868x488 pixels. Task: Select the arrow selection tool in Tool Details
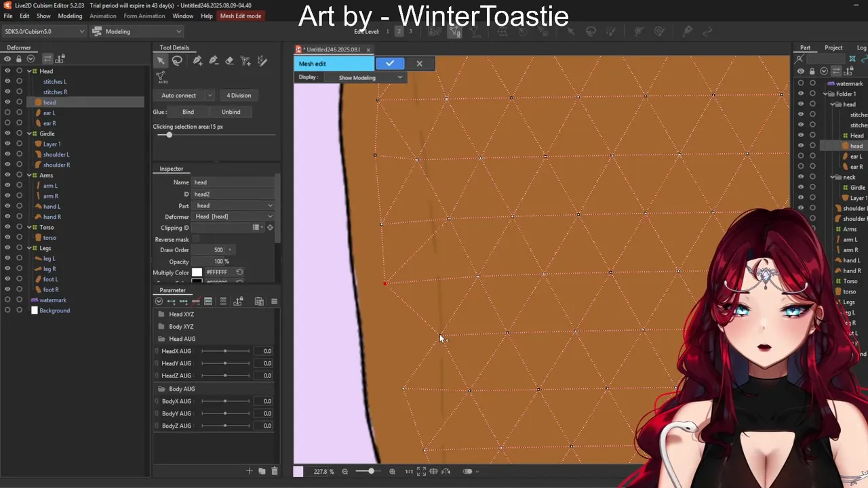tap(161, 61)
